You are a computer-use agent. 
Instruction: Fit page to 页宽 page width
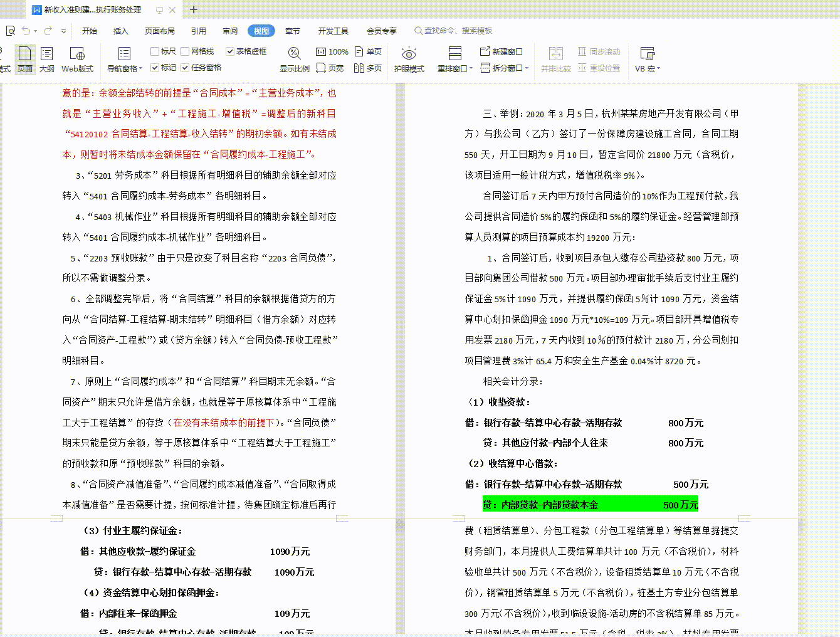pyautogui.click(x=332, y=68)
